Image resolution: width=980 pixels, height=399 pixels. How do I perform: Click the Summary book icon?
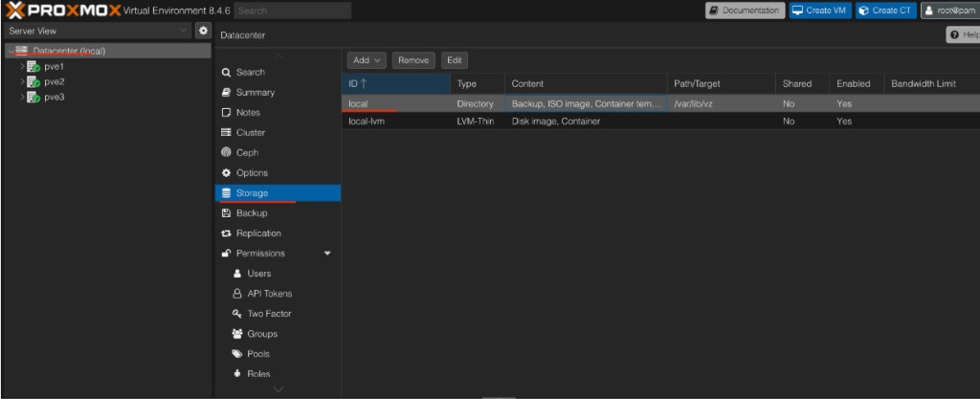(x=226, y=93)
